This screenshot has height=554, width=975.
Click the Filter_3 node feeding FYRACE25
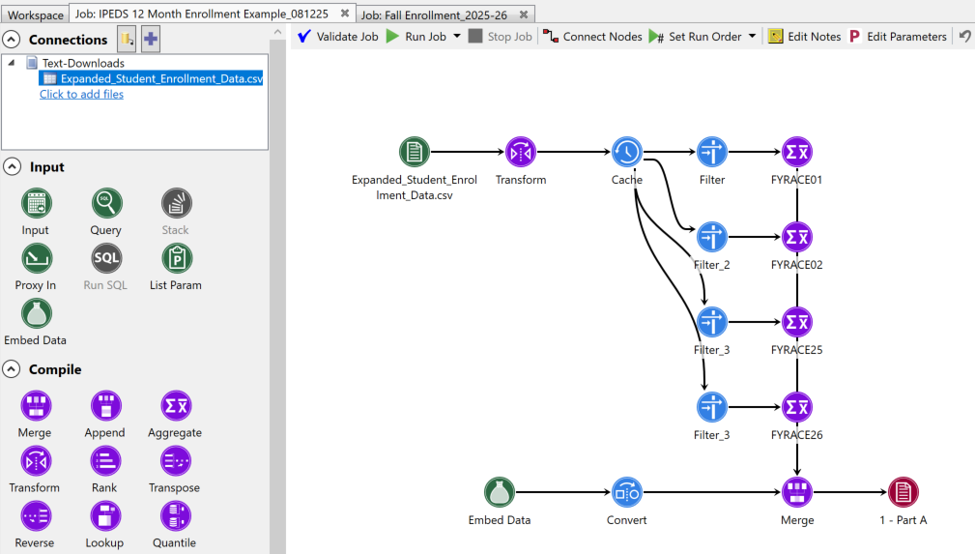(x=712, y=322)
